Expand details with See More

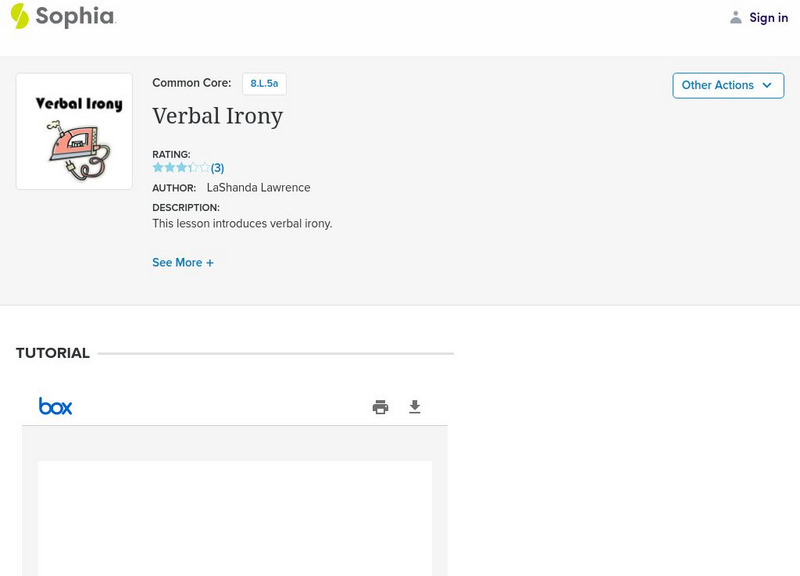pyautogui.click(x=183, y=263)
